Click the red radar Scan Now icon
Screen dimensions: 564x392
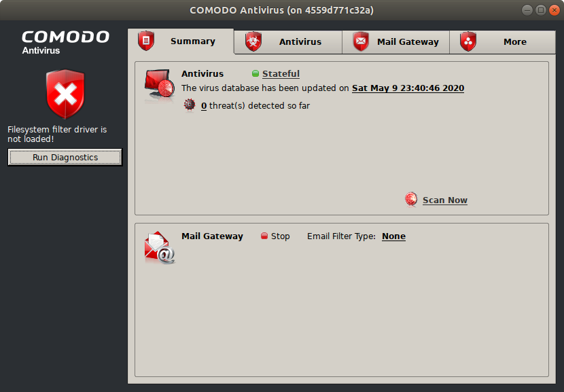pos(411,199)
